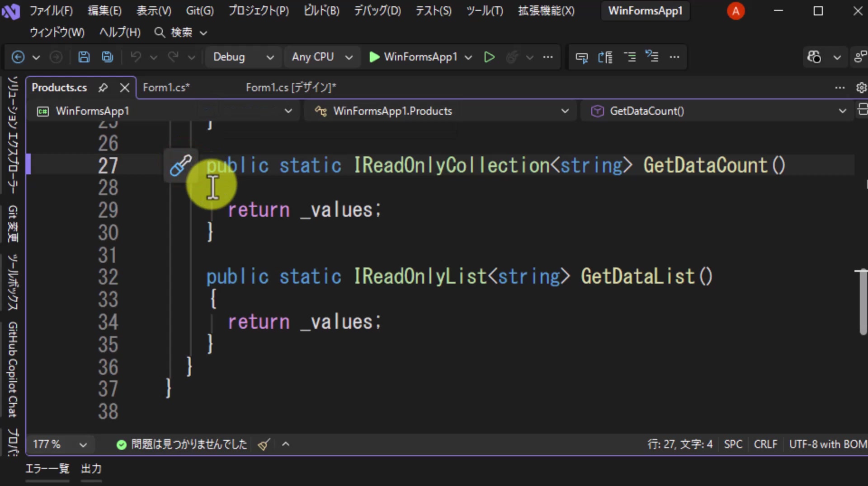Image resolution: width=868 pixels, height=486 pixels.
Task: Click the Redo arrow icon
Action: coord(173,57)
